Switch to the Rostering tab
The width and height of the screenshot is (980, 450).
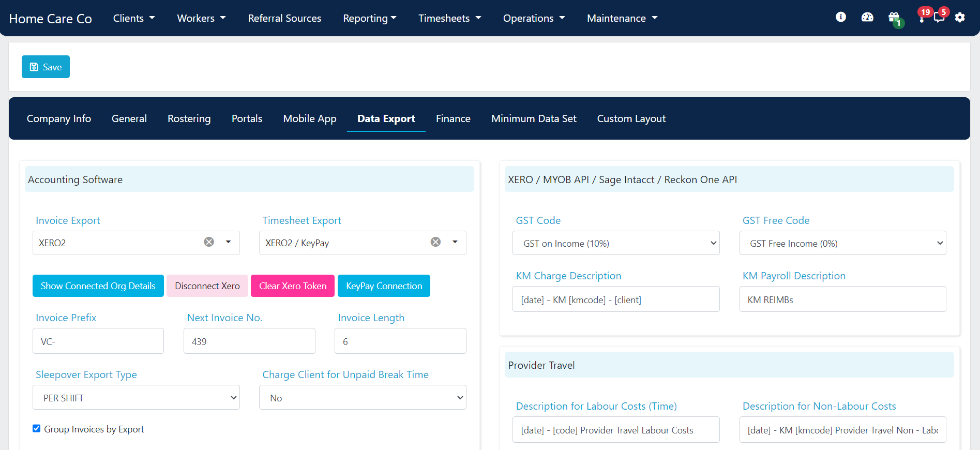[x=189, y=118]
